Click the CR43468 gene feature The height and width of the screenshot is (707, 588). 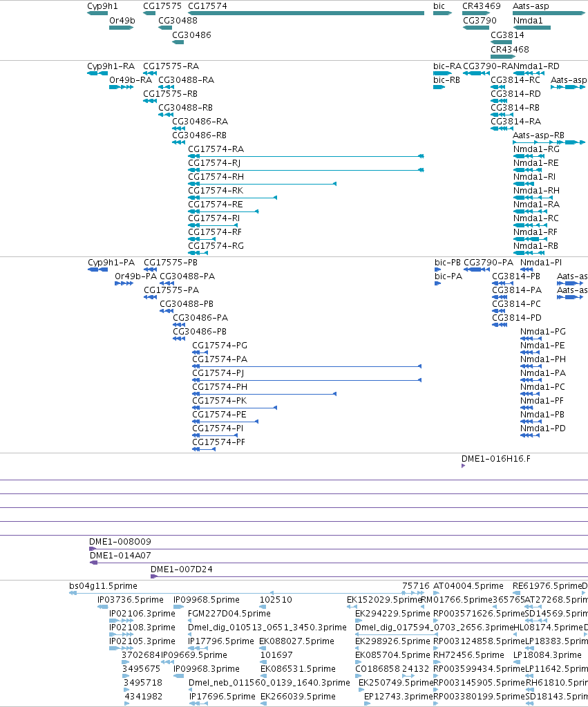pos(503,57)
